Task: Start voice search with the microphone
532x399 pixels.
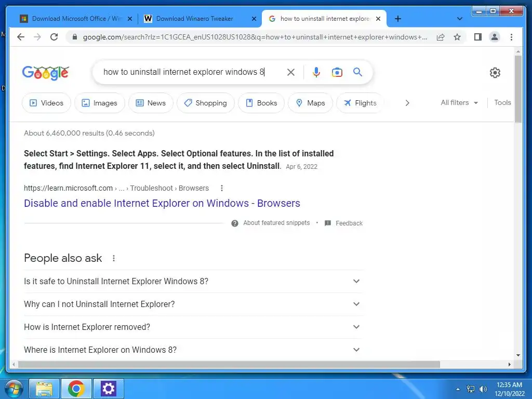Action: (316, 72)
